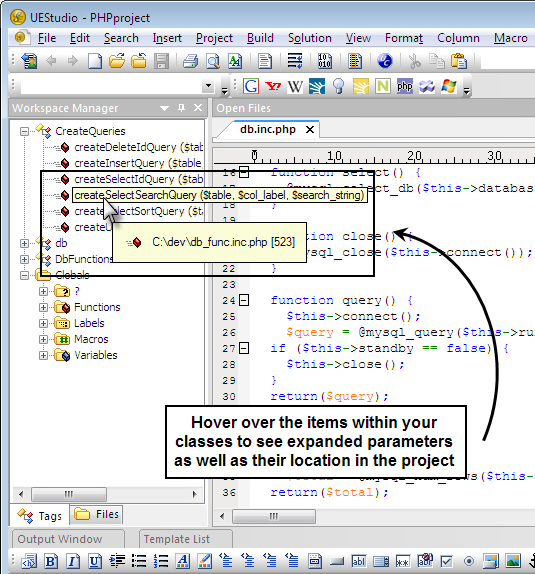Viewport: 535px width, 574px height.
Task: Open the Build menu
Action: point(260,38)
